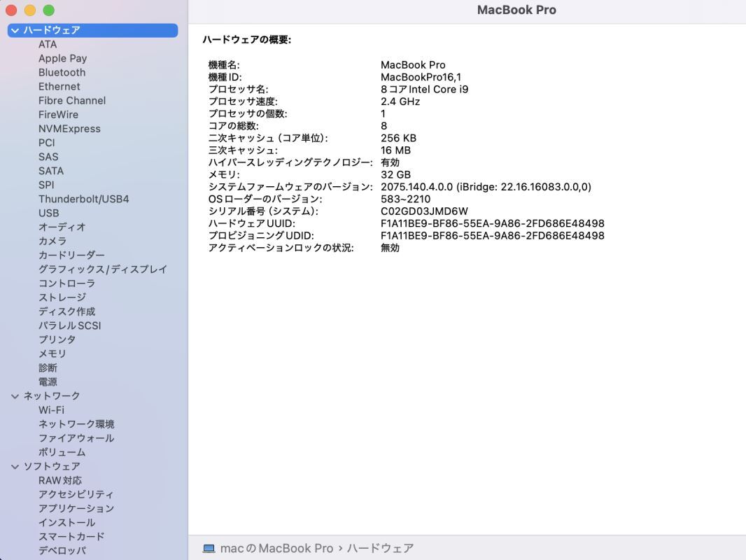
Task: Select Ethernet in the sidebar
Action: [59, 86]
